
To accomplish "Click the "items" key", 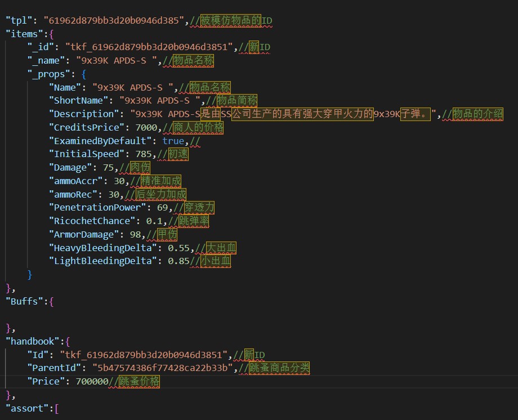I will click(x=24, y=34).
